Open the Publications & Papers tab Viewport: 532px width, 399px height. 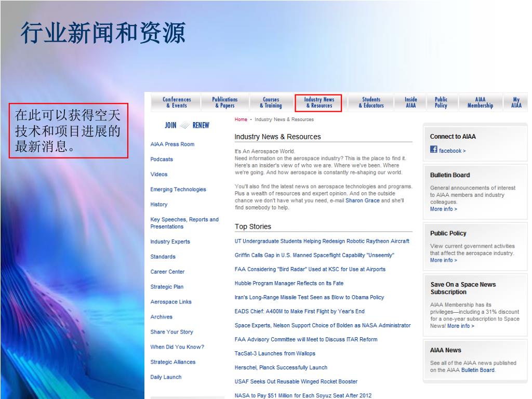point(224,102)
